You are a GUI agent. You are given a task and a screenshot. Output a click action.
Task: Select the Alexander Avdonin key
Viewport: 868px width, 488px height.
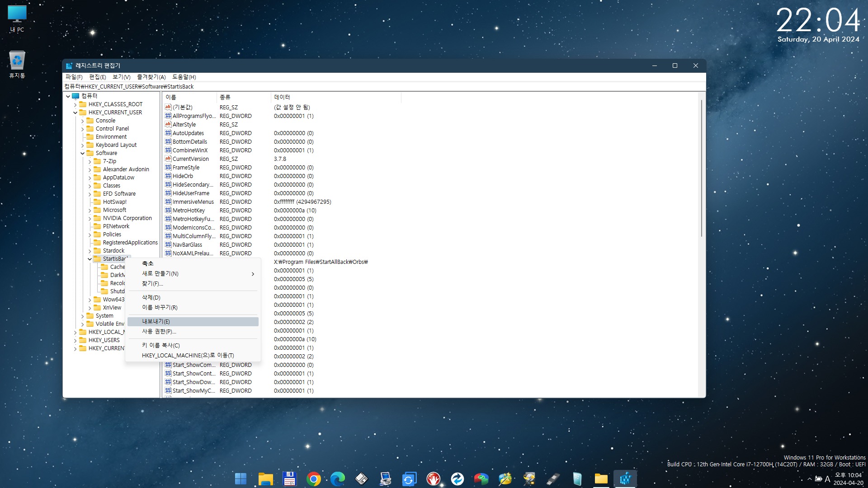(126, 169)
